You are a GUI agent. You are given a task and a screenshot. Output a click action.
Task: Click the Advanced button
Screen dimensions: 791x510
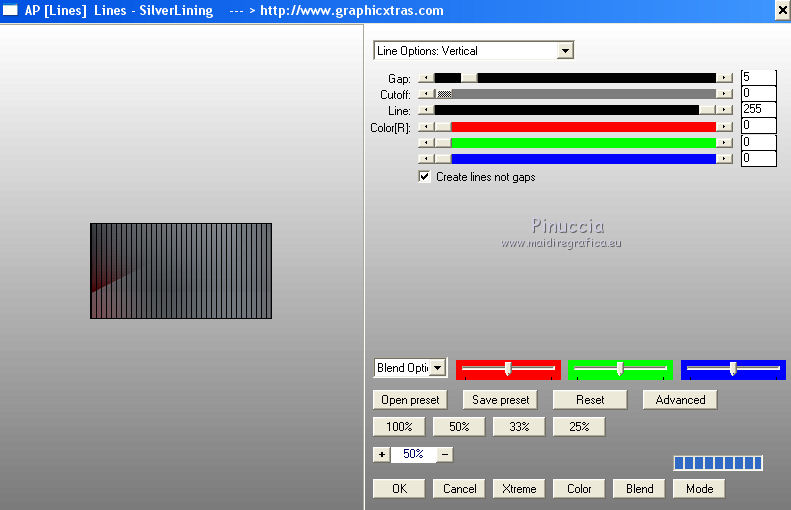(x=680, y=400)
